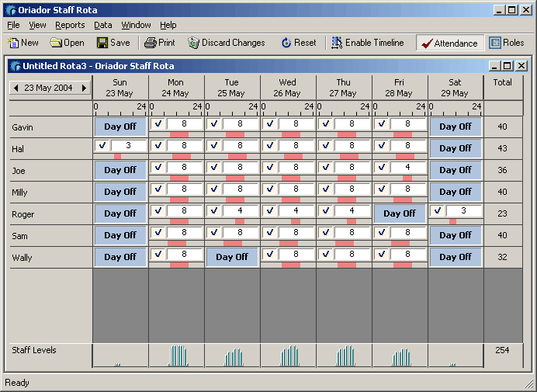The width and height of the screenshot is (537, 392).
Task: Open the Help menu
Action: pyautogui.click(x=168, y=25)
